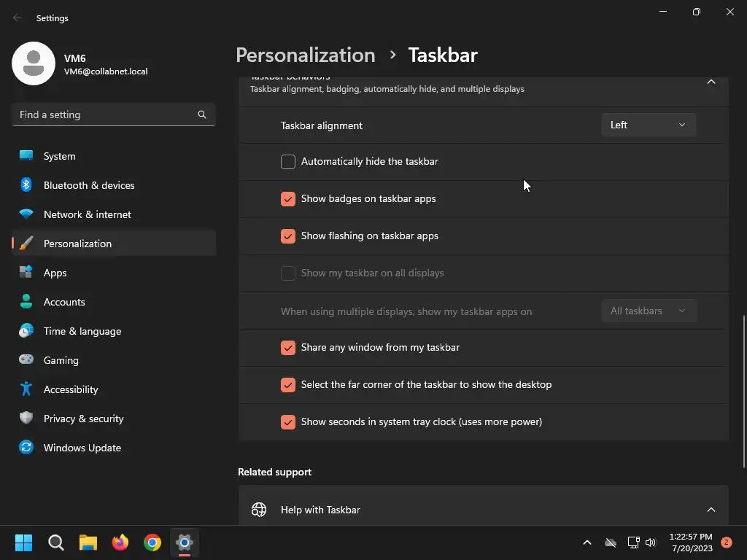Go to Apps settings category
Image resolution: width=747 pixels, height=560 pixels.
click(x=113, y=273)
